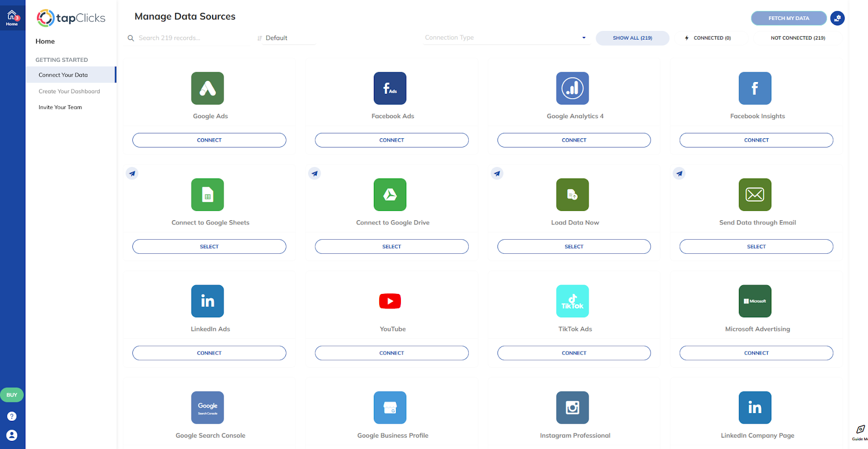
Task: Select Load Data Now
Action: pos(574,246)
